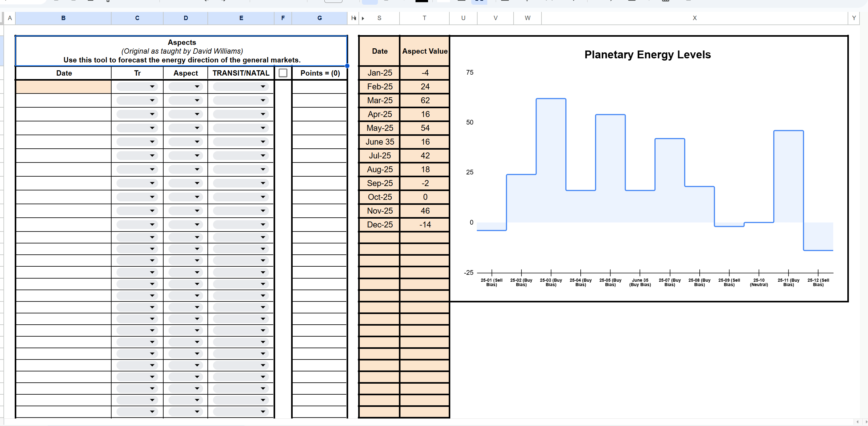Image resolution: width=868 pixels, height=426 pixels.
Task: Toggle the checkbox in column F header row
Action: (x=283, y=73)
